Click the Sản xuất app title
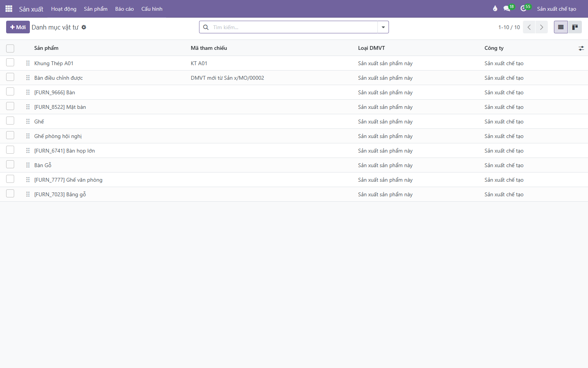This screenshot has width=588, height=368. [x=31, y=9]
